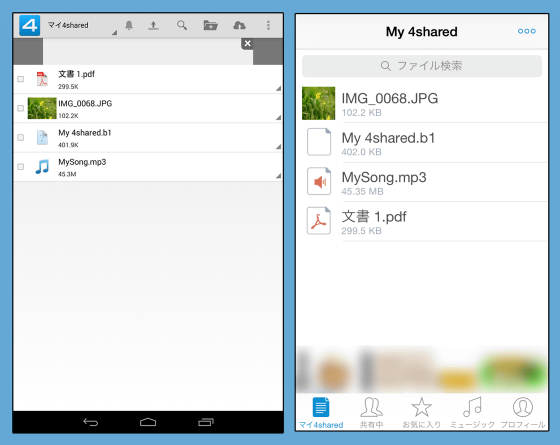Screen dimensions: 560x445
Task: Expand options triangle for My 4shared.b1 row
Action: (278, 147)
